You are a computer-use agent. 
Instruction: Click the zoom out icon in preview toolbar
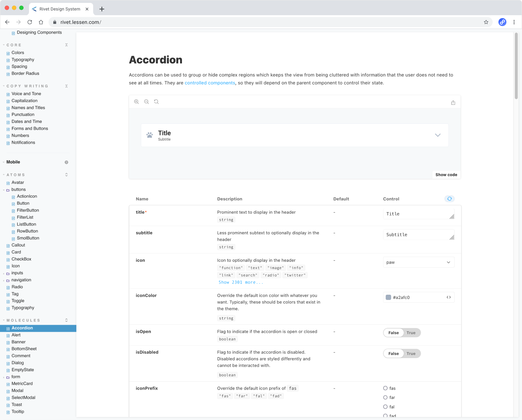[x=146, y=102]
